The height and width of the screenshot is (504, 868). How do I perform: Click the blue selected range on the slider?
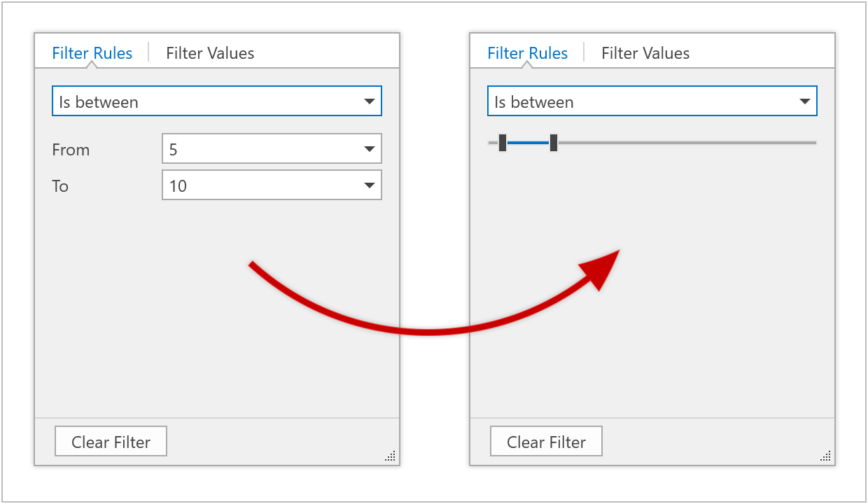[528, 143]
